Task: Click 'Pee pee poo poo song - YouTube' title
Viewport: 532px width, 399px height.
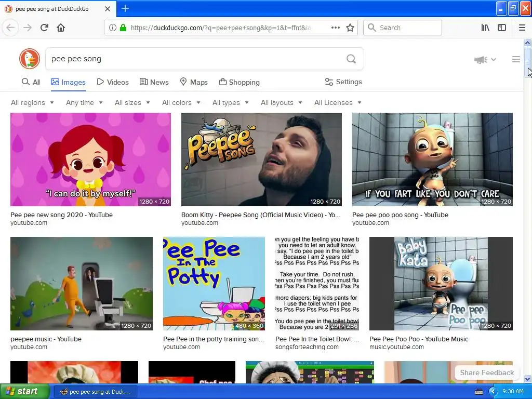Action: (400, 215)
